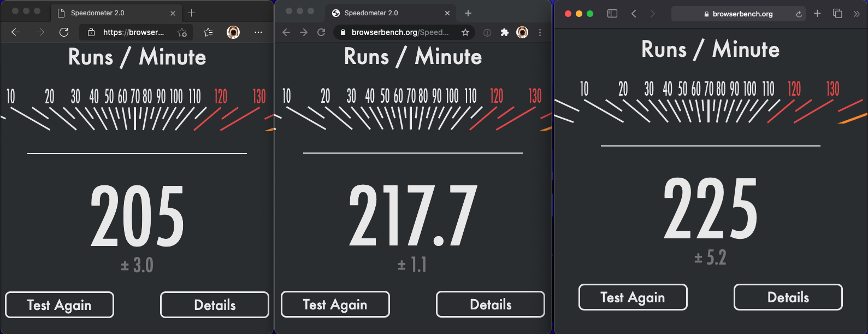868x334 pixels.
Task: Click the 225 score in Safari
Action: click(x=711, y=208)
